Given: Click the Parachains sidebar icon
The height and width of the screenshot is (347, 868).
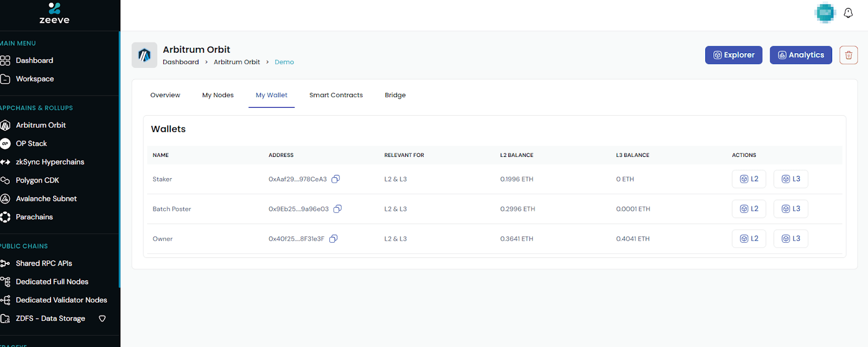Looking at the screenshot, I should [x=5, y=217].
